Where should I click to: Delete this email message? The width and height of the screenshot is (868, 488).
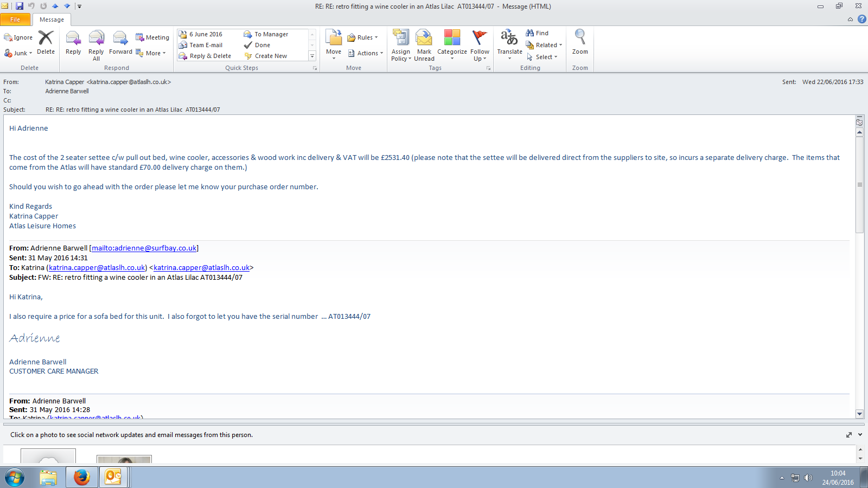point(46,43)
